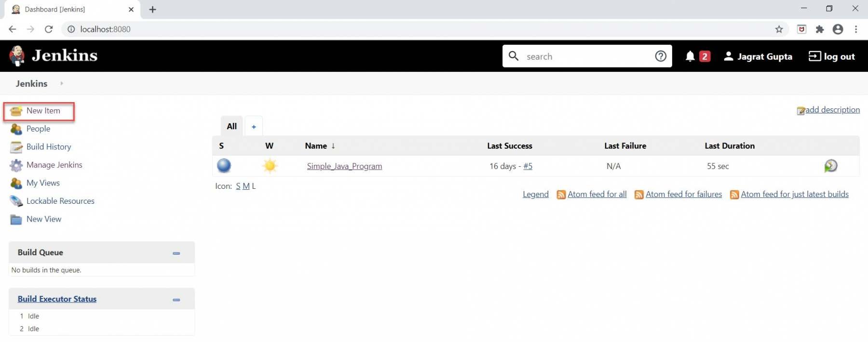Open Build Executor Status link
Screen dimensions: 868x342
[57, 299]
